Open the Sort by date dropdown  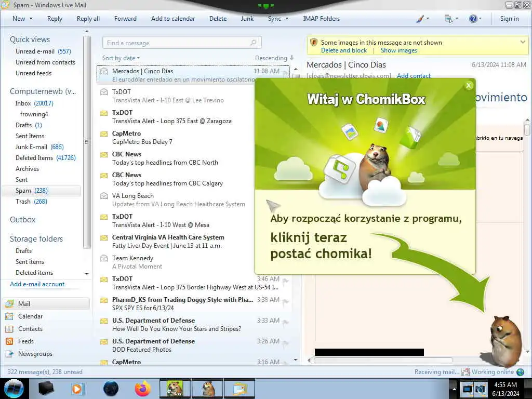pyautogui.click(x=121, y=58)
